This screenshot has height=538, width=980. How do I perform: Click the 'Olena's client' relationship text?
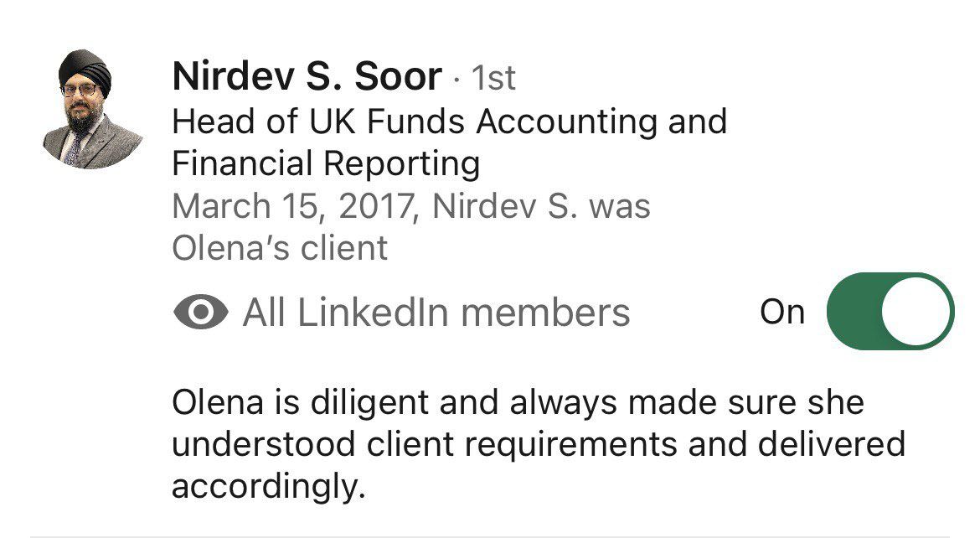[280, 248]
